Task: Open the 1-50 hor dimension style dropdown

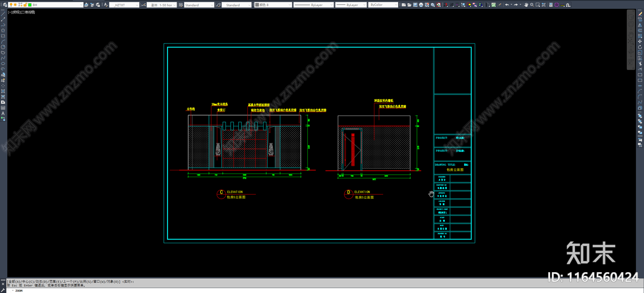Action: tap(175, 5)
